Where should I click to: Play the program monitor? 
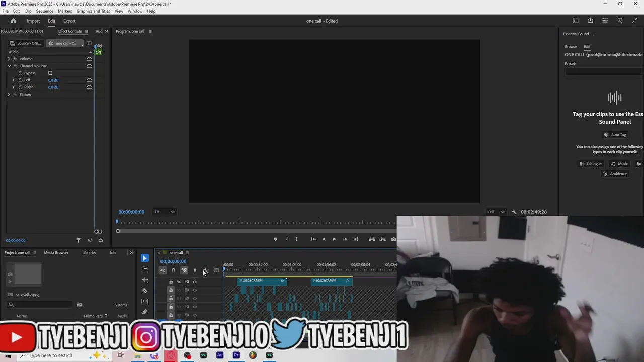tap(334, 239)
